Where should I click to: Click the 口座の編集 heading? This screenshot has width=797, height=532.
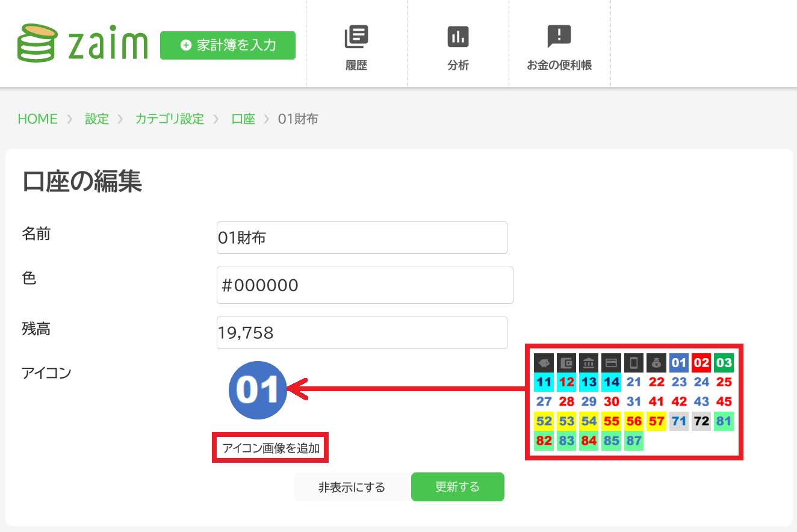tap(82, 181)
